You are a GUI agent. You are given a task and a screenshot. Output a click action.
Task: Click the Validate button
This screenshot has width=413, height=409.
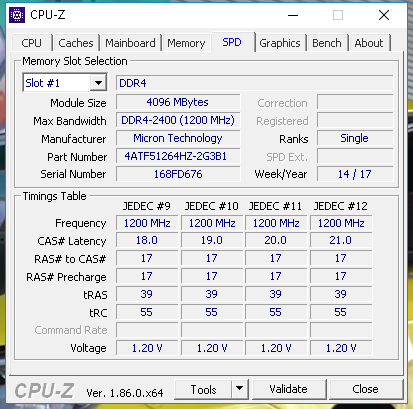coord(289,389)
